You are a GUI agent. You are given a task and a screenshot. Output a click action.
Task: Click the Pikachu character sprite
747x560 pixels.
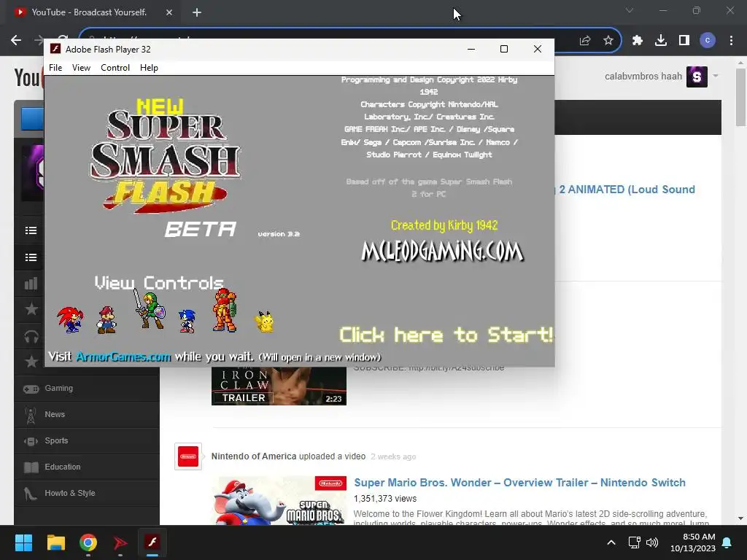[x=264, y=322]
